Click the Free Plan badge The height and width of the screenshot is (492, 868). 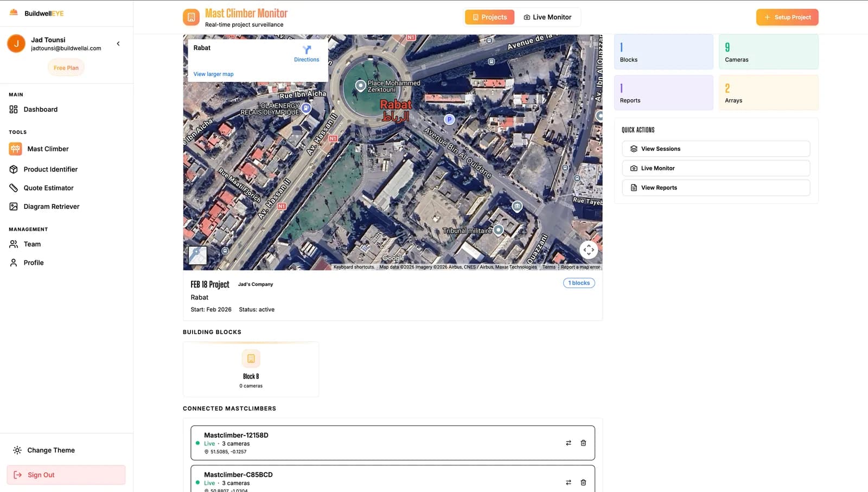coord(66,68)
